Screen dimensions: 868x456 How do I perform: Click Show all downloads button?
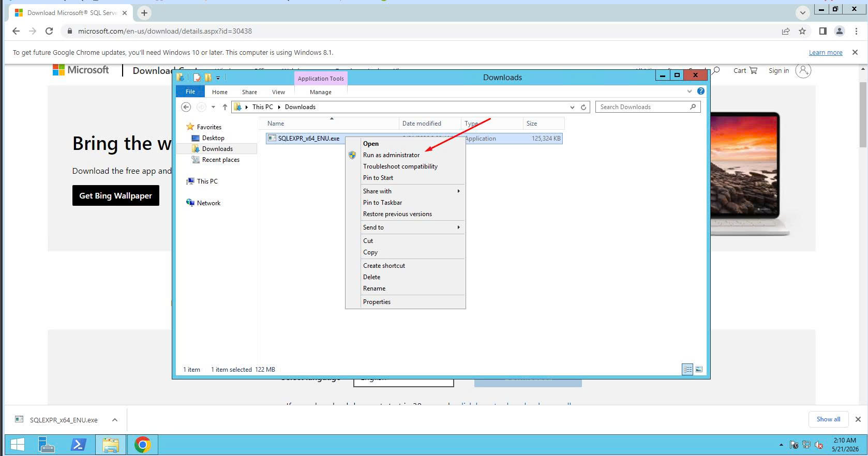pos(828,419)
